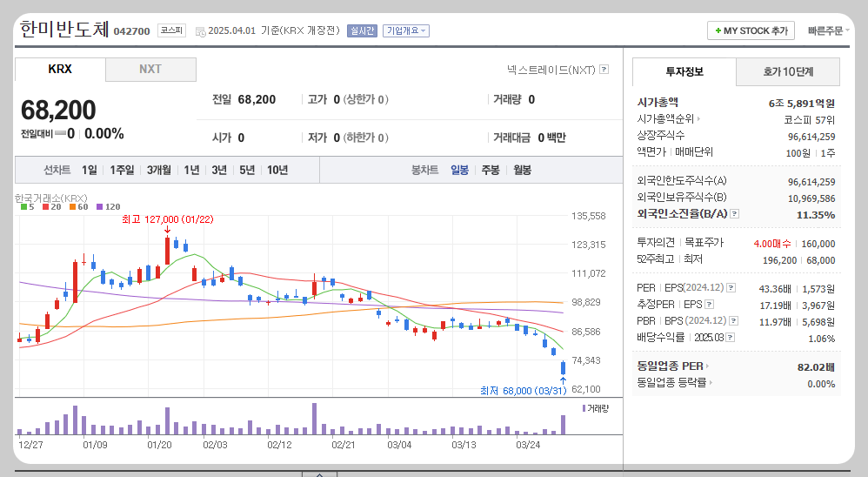Viewport: 868px width, 477px height.
Task: Show the 1년 line chart
Action: click(191, 170)
